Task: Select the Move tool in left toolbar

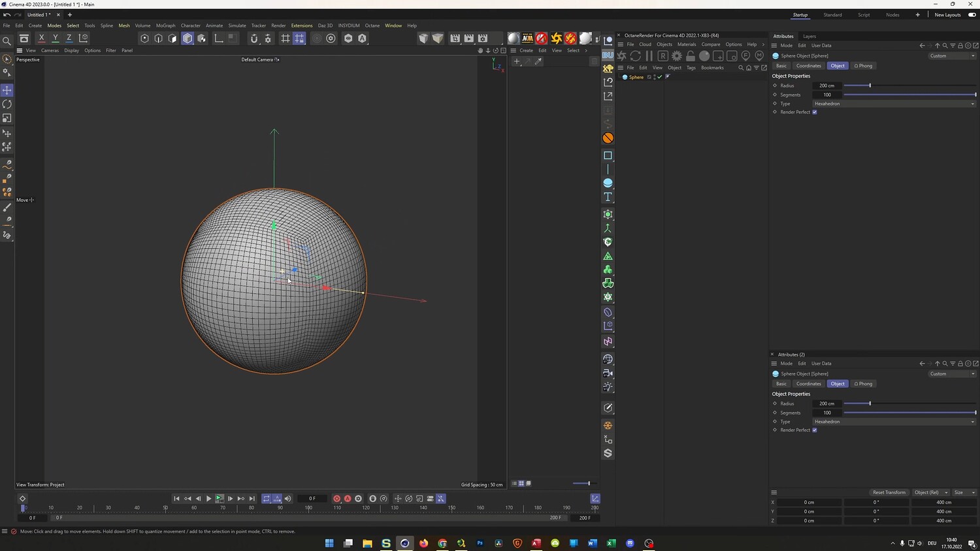Action: point(7,90)
